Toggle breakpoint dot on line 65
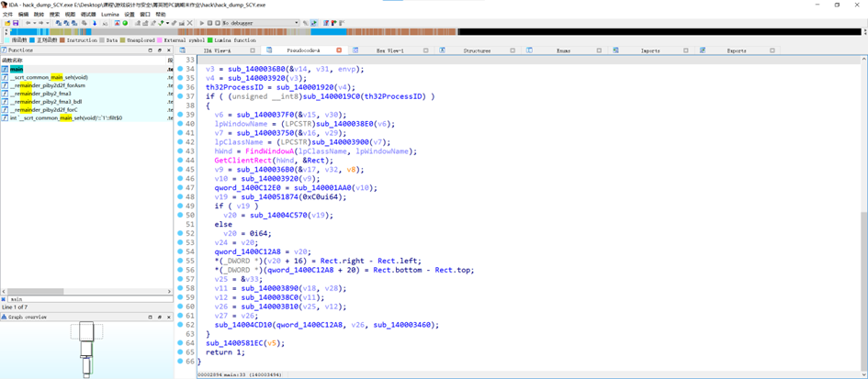The height and width of the screenshot is (379, 868). (x=180, y=351)
